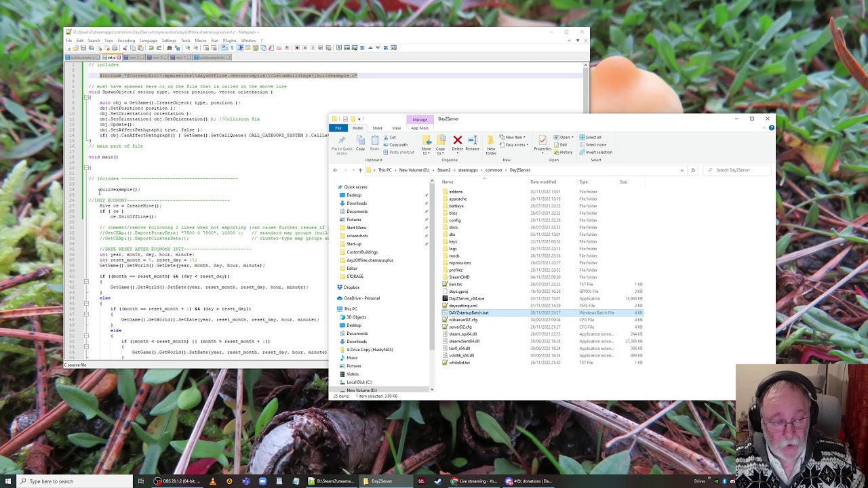Click the New file icon in Notepad++

[68, 47]
